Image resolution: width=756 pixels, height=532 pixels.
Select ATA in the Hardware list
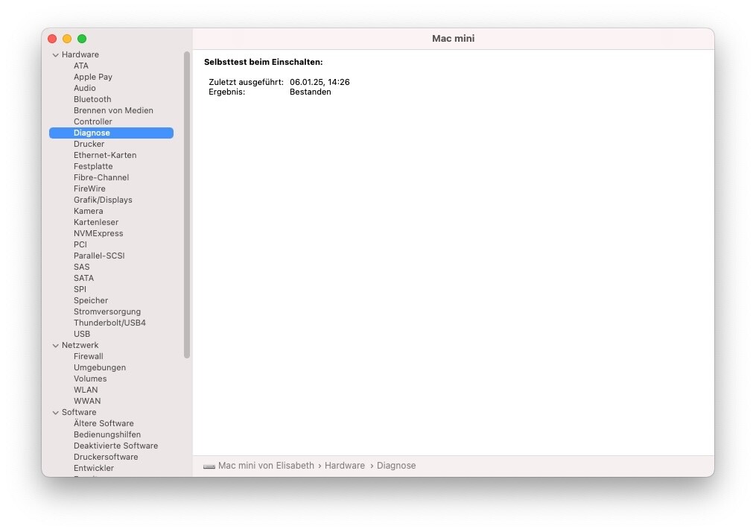point(81,66)
